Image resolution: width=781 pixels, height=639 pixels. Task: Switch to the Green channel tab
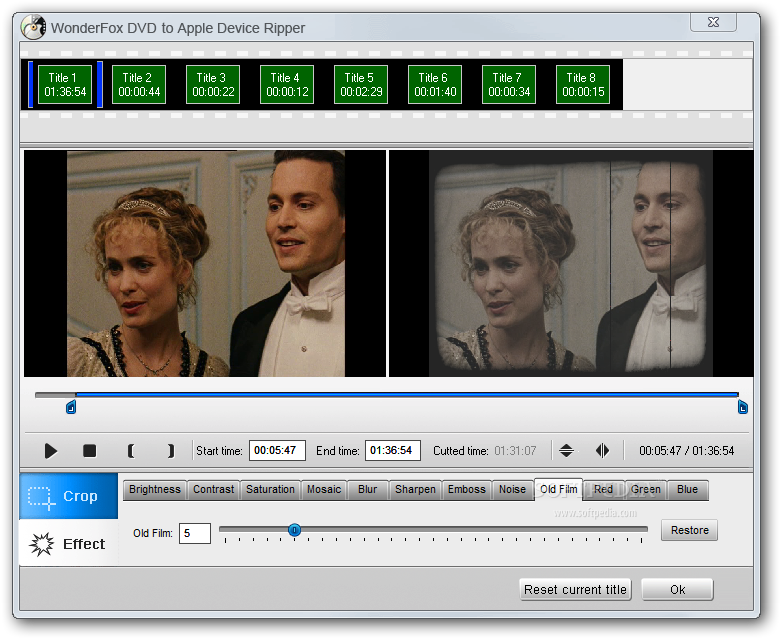coord(646,490)
